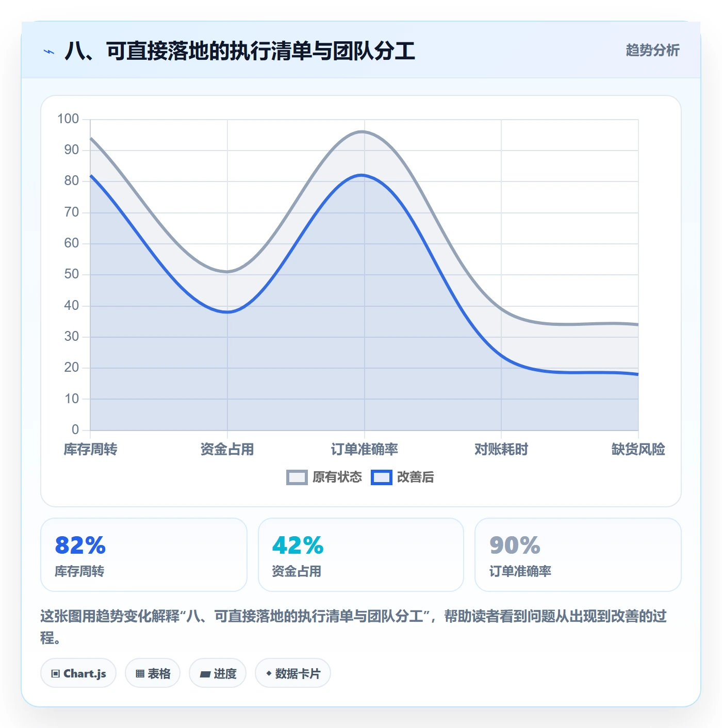
Task: Click the section title 可直接落地的执行清单与团队分工
Action: (x=240, y=51)
